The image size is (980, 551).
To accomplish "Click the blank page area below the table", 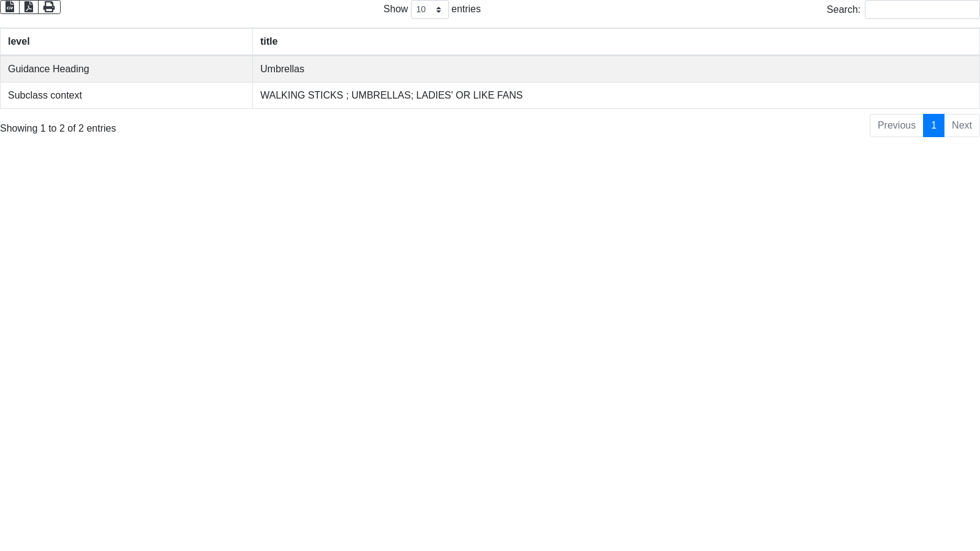I will (x=490, y=337).
